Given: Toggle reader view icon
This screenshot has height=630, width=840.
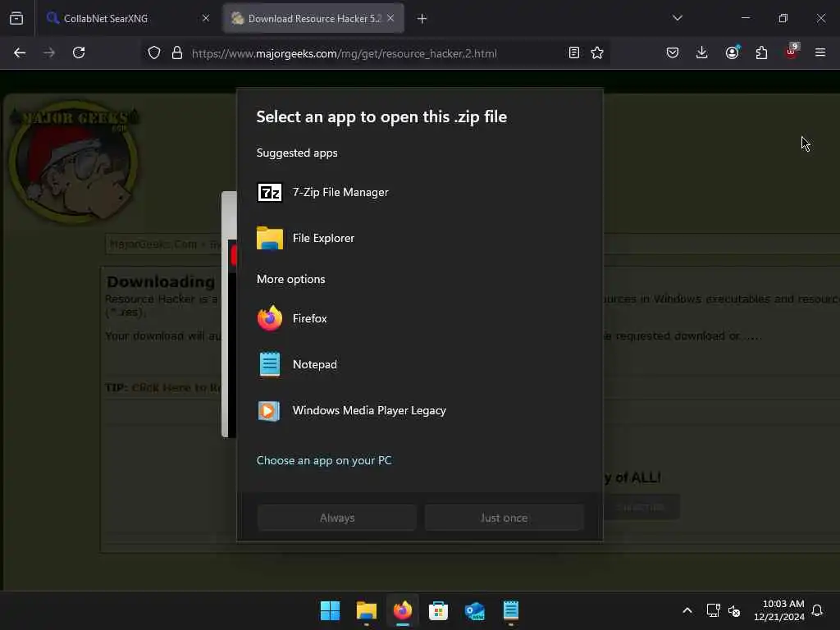Looking at the screenshot, I should click(573, 52).
